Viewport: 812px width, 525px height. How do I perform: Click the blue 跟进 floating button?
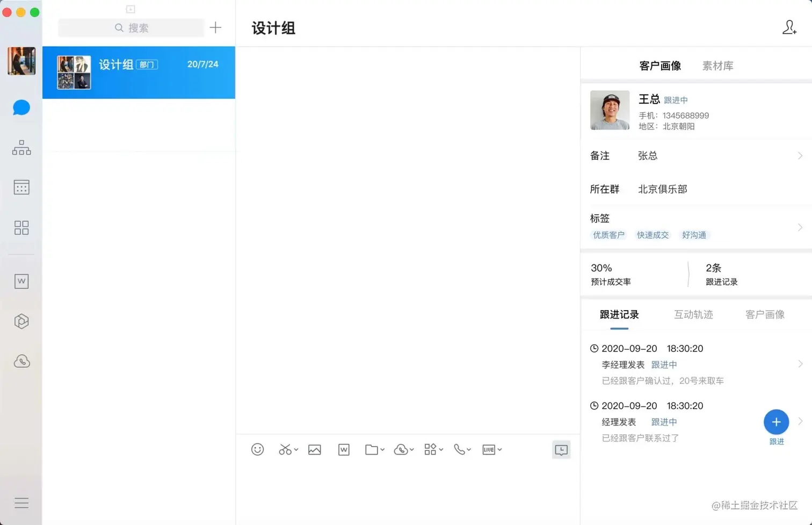coord(775,422)
